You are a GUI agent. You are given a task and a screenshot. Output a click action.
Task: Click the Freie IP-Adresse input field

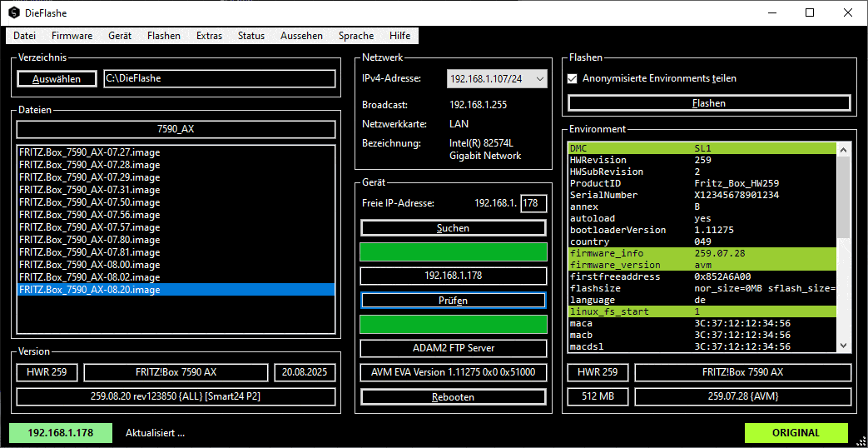[533, 203]
